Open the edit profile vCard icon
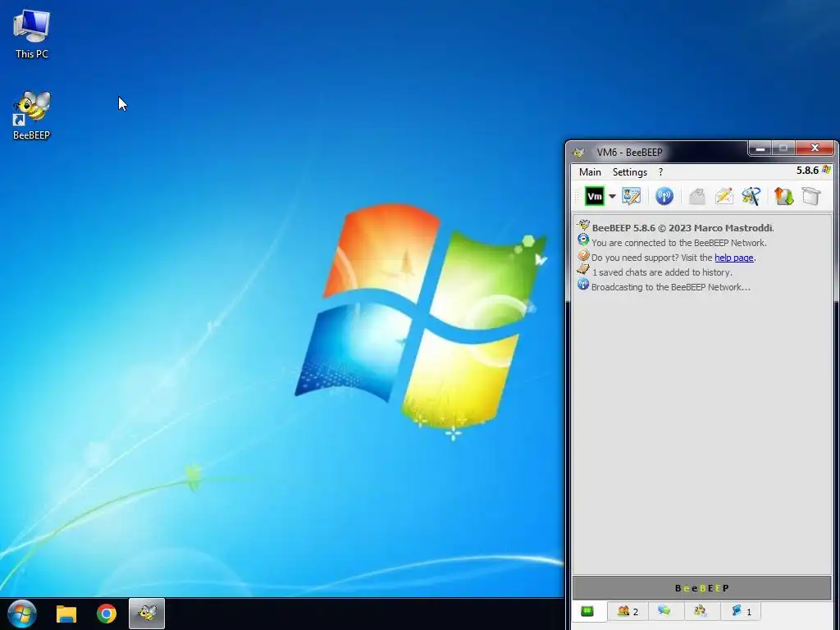 (x=632, y=196)
